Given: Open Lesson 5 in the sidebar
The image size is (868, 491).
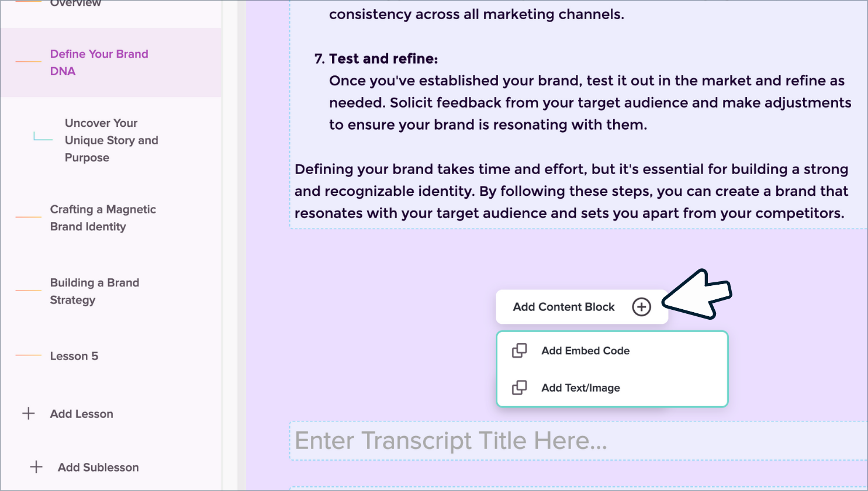Looking at the screenshot, I should pos(74,356).
